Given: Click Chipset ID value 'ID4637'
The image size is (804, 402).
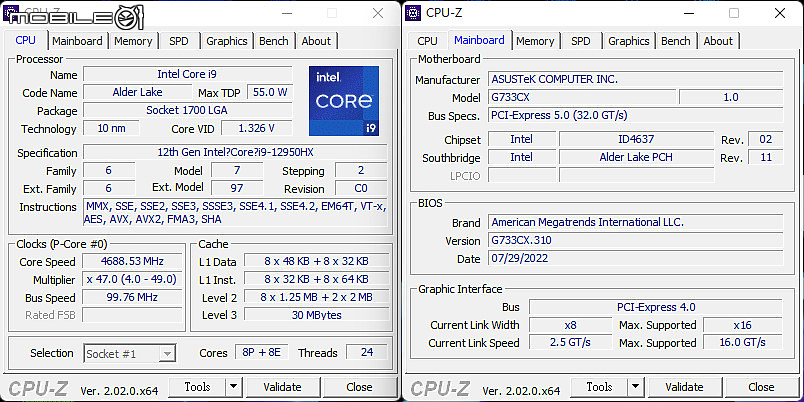Looking at the screenshot, I should coord(636,139).
